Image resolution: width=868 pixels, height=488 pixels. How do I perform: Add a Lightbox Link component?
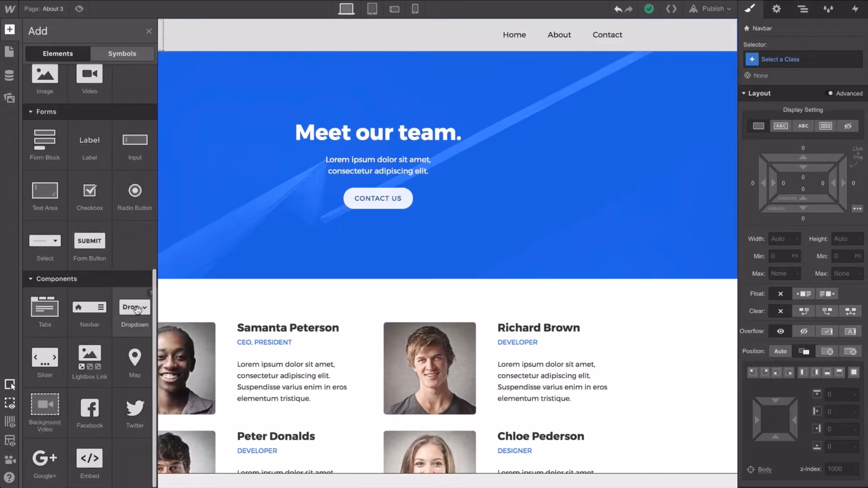click(89, 363)
